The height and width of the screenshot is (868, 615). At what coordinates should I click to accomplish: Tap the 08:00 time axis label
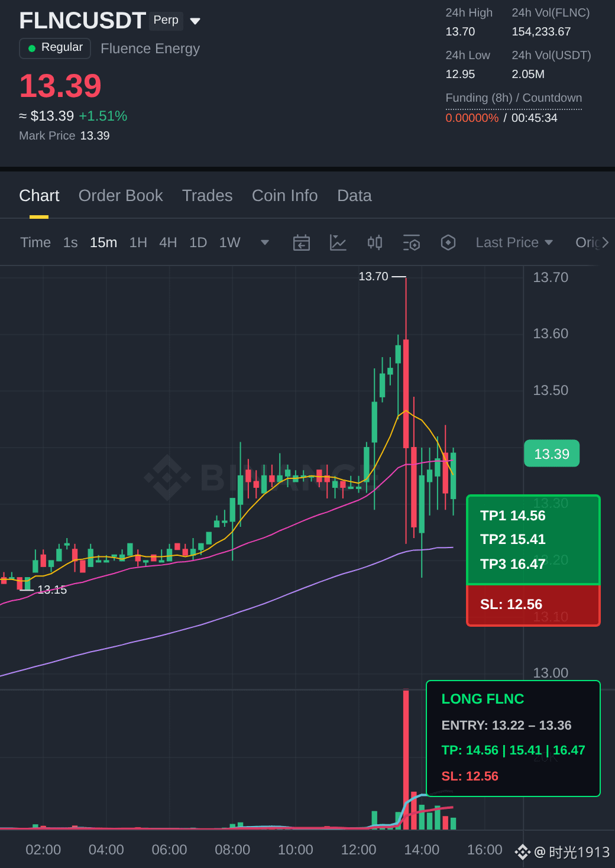point(232,850)
